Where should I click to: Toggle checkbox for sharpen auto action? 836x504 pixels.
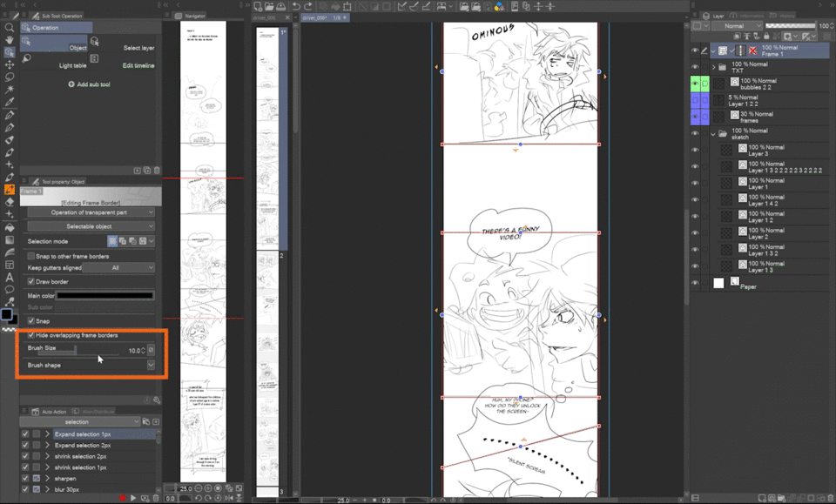click(x=25, y=479)
